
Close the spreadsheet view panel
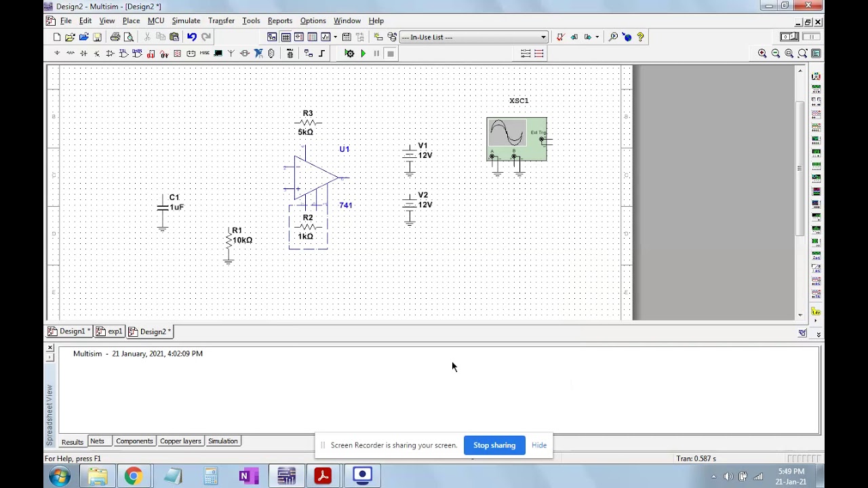(x=50, y=348)
